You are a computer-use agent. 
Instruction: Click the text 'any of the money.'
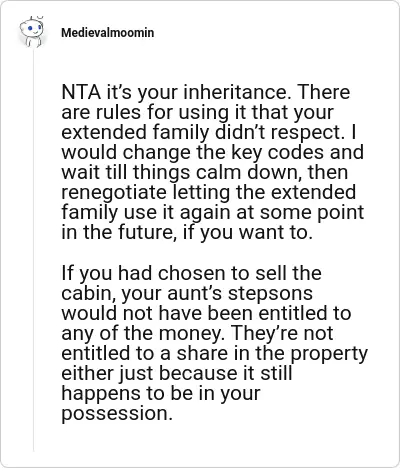coord(143,333)
